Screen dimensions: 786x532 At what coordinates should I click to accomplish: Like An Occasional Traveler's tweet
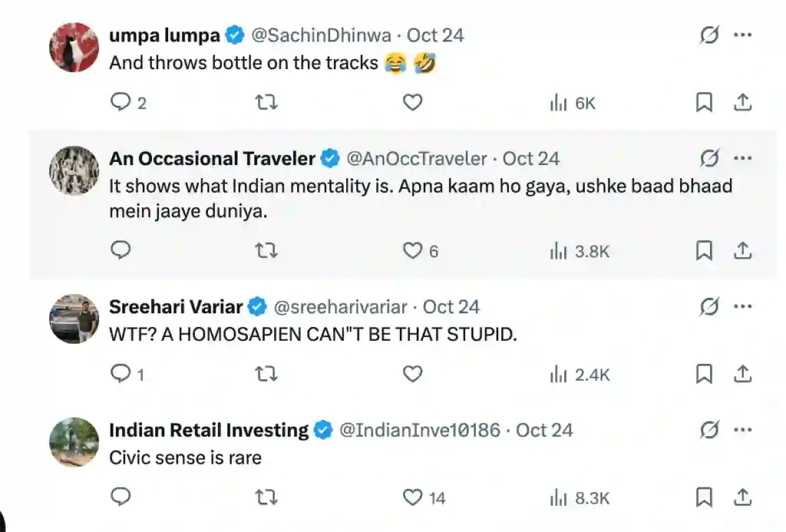[x=413, y=250]
